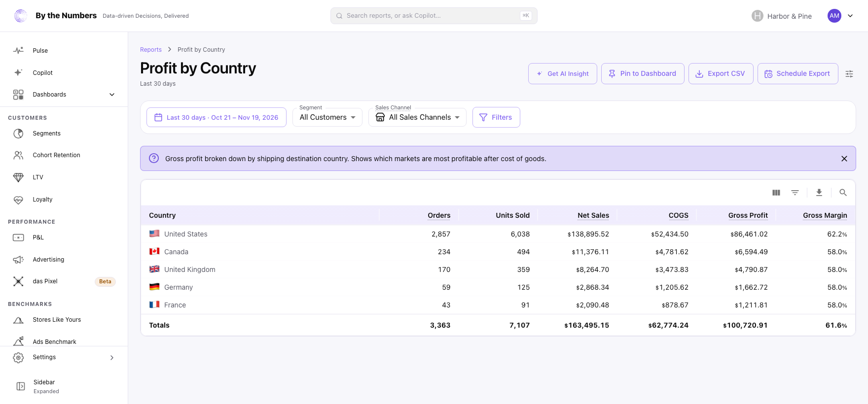
Task: Expand the Dashboards menu
Action: pos(64,95)
